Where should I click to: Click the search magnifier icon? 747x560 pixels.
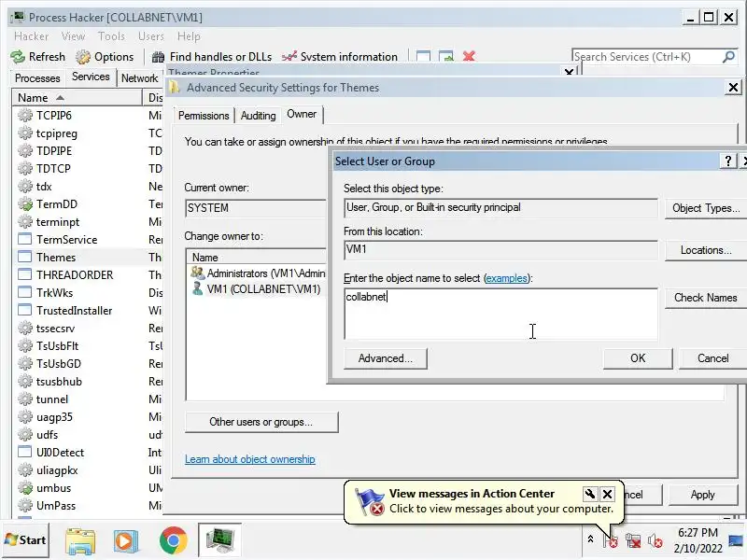728,57
